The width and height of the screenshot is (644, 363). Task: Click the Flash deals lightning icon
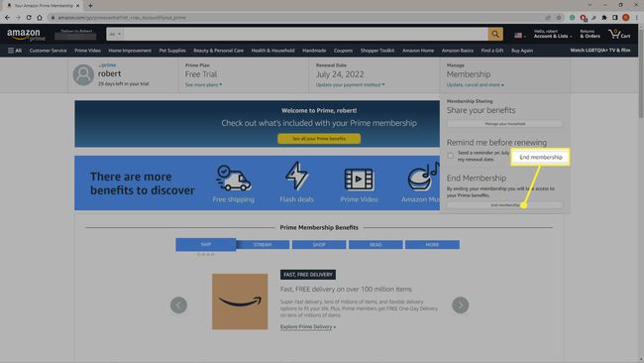click(296, 176)
